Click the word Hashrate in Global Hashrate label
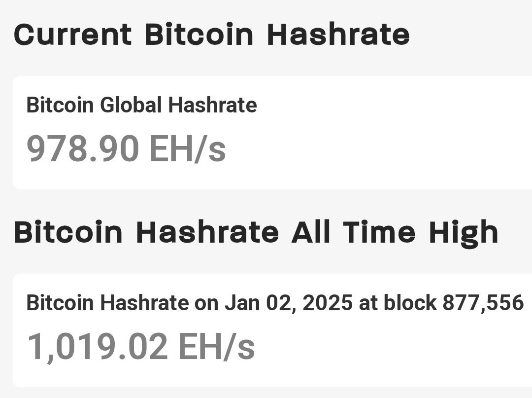The height and width of the screenshot is (398, 532). 212,105
